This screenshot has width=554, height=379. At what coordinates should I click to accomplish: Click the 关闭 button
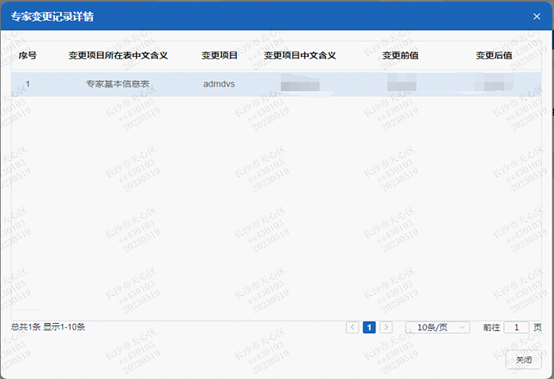pos(523,360)
